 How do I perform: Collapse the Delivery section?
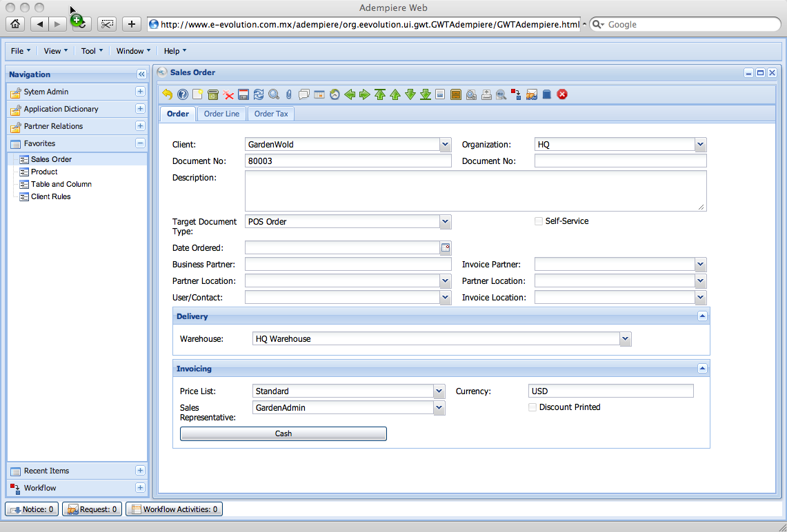pos(702,316)
